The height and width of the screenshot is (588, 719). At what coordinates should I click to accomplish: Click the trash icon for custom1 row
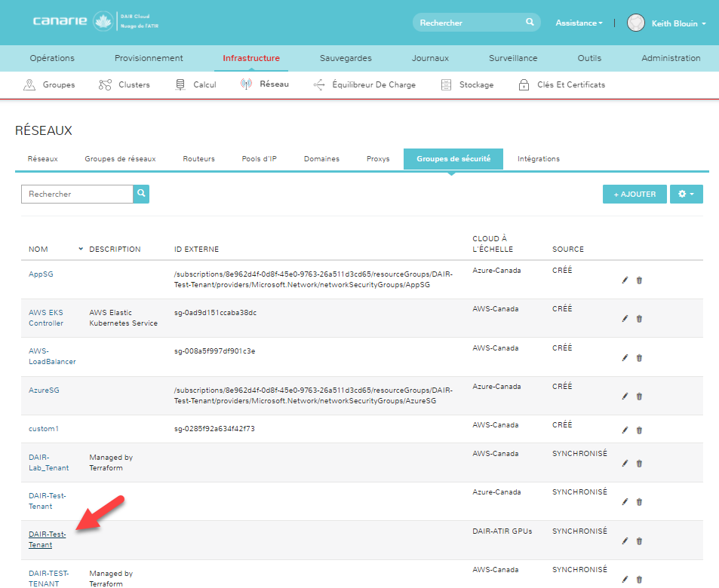point(639,430)
